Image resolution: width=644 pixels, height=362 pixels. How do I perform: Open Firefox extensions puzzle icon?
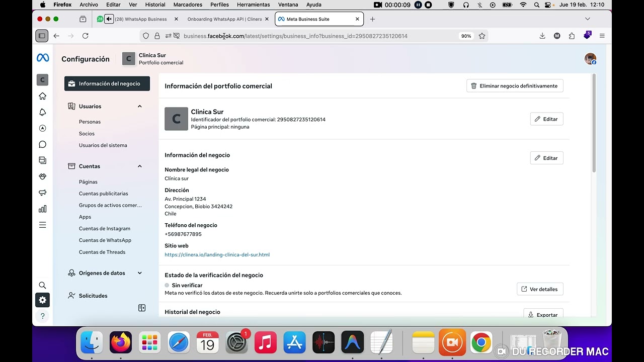click(x=572, y=36)
